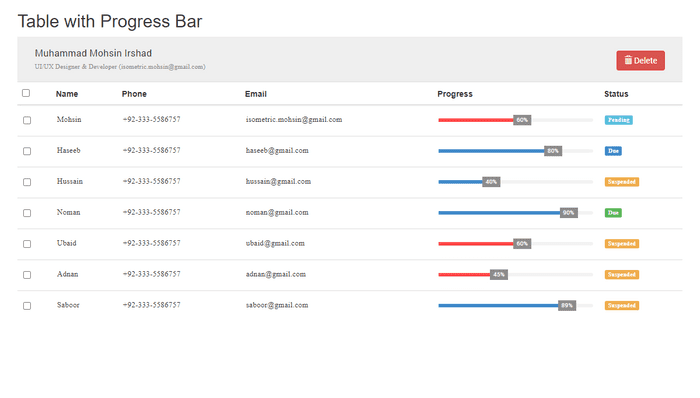Screen dimensions: 700x398
Task: Click the Pending status badge for Mohsin
Action: pos(618,120)
